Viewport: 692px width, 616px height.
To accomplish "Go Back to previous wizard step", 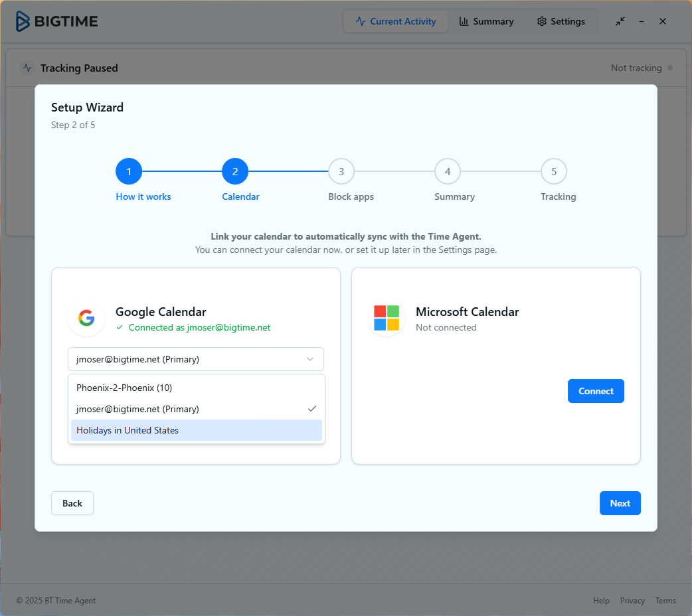I will pos(72,503).
